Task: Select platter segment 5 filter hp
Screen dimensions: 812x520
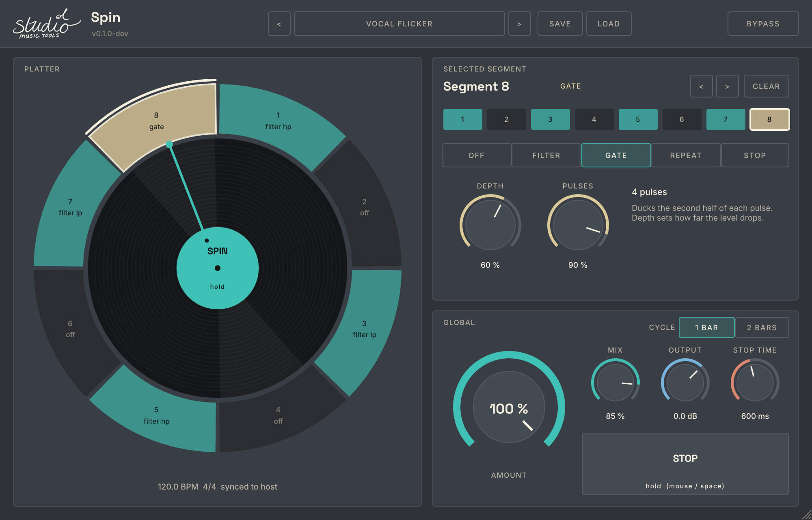Action: 156,415
